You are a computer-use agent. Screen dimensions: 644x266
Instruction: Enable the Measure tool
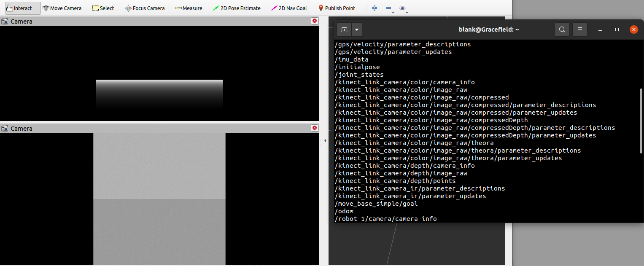tap(189, 8)
